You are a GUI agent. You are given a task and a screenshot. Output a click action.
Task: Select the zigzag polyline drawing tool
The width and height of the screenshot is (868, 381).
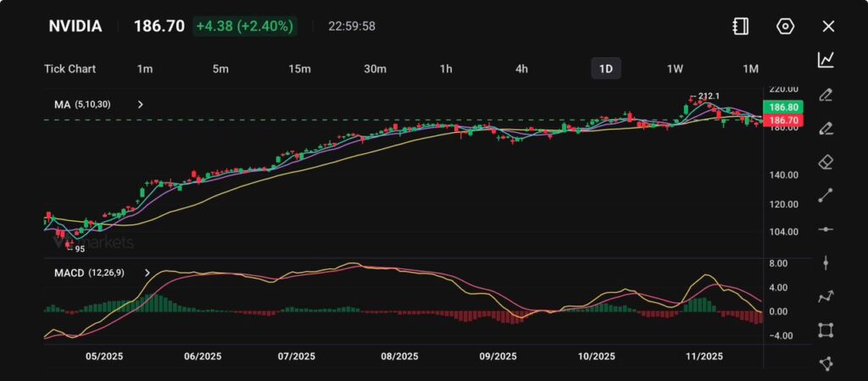(826, 296)
